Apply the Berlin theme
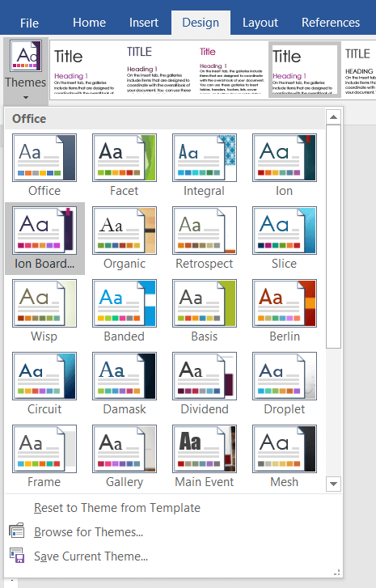This screenshot has height=588, width=376. (285, 303)
